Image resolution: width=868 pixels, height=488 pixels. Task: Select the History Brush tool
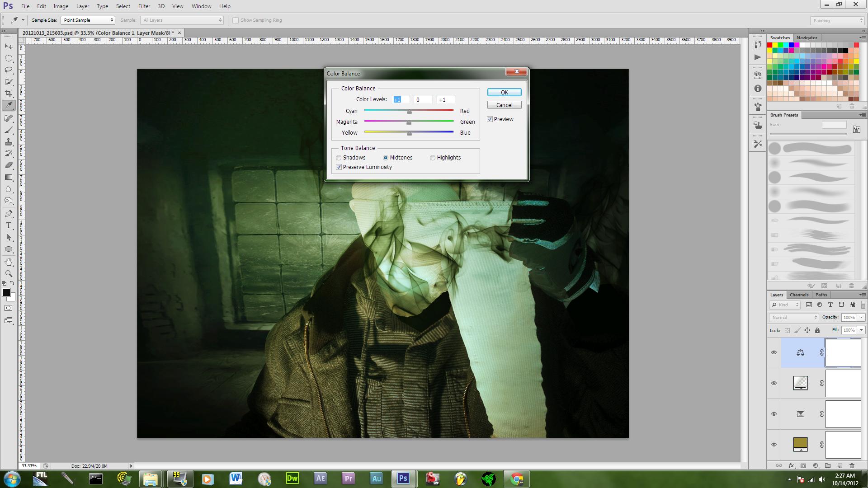point(9,154)
